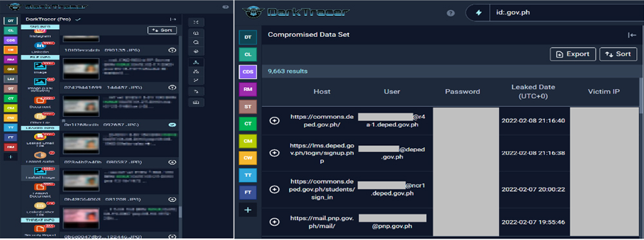
Task: Click the Host column header
Action: (x=322, y=92)
